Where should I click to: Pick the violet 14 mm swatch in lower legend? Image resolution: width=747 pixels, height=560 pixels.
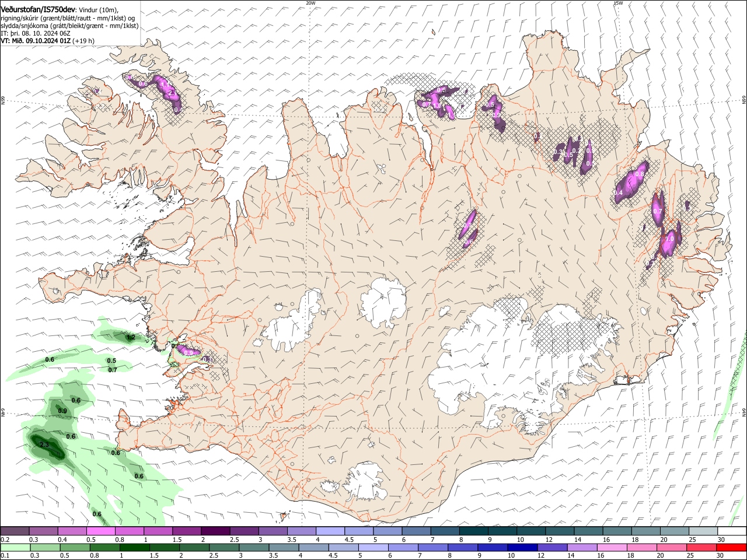pos(582,547)
